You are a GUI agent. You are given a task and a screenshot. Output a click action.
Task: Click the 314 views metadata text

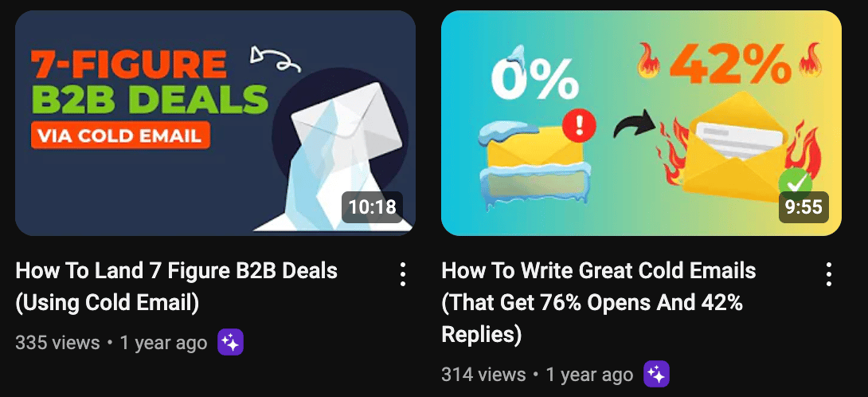click(x=483, y=375)
